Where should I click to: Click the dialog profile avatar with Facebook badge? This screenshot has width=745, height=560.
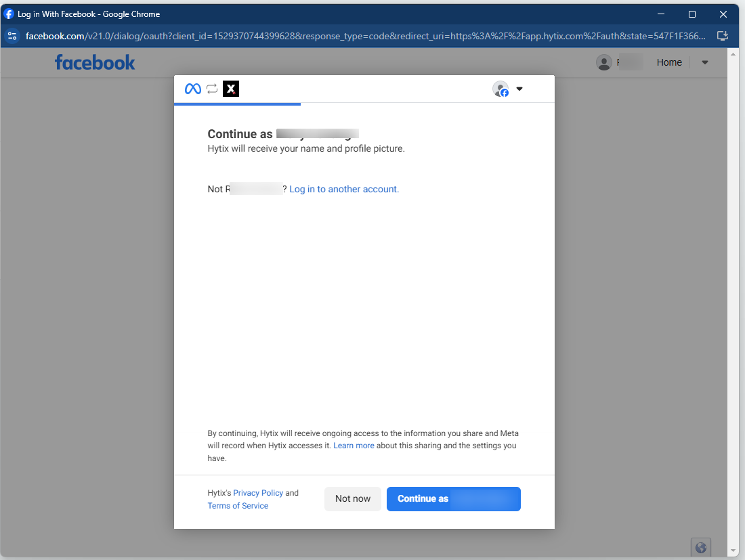point(501,89)
